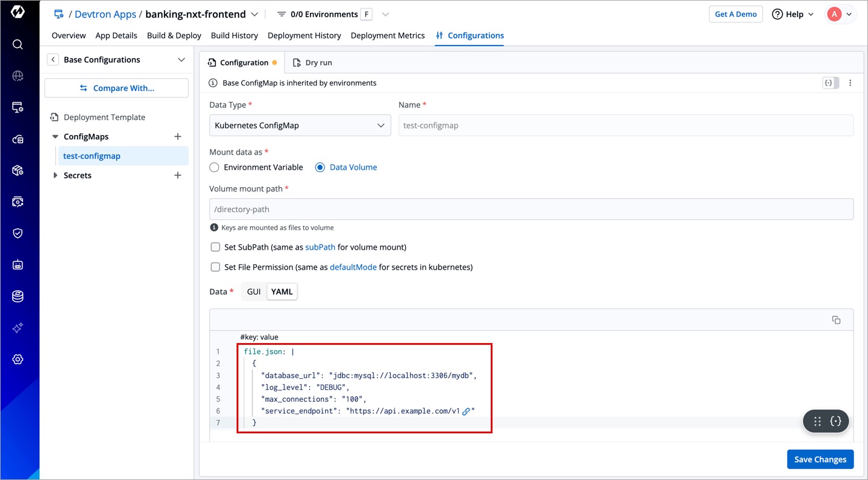Switch to the Dry run tab
868x480 pixels.
pyautogui.click(x=312, y=62)
